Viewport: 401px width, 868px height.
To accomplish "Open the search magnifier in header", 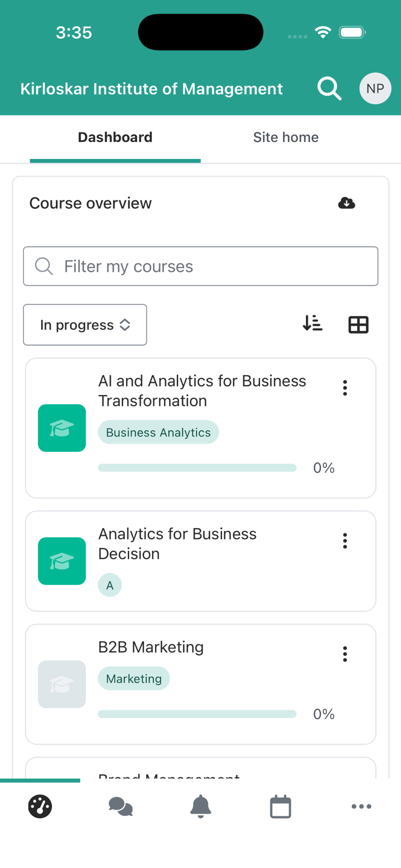I will [x=329, y=88].
